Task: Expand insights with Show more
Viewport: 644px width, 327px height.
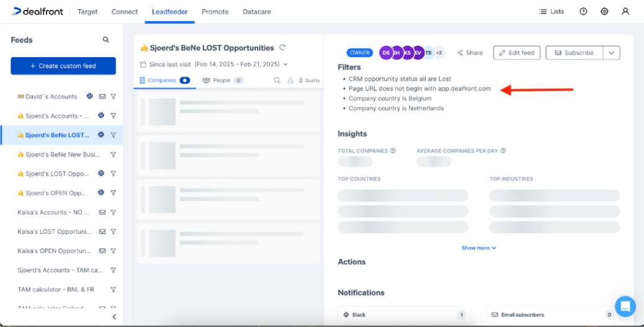Action: tap(479, 248)
